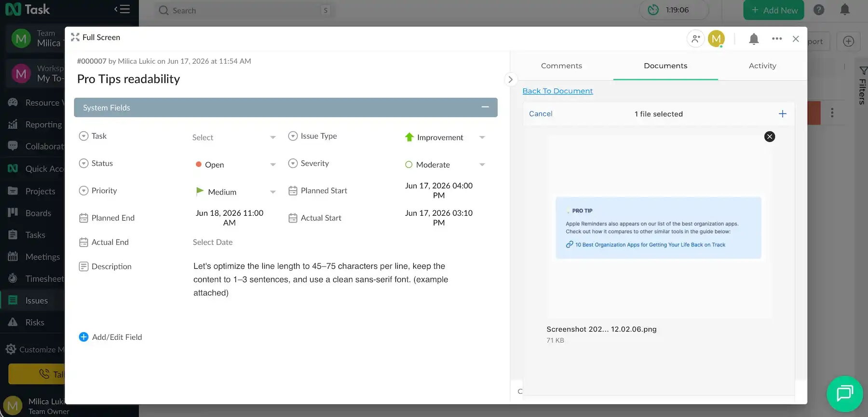This screenshot has width=868, height=417.
Task: Open the timer clock icon
Action: coord(653,10)
